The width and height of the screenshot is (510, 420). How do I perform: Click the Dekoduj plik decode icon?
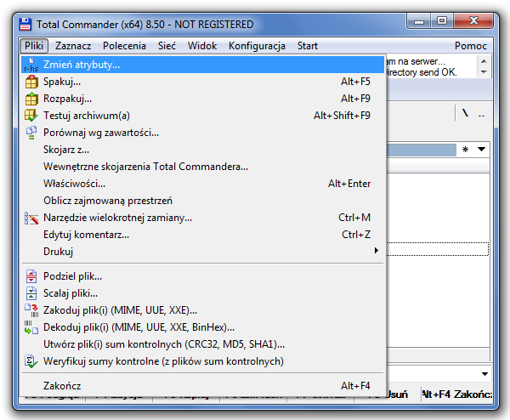click(x=31, y=327)
